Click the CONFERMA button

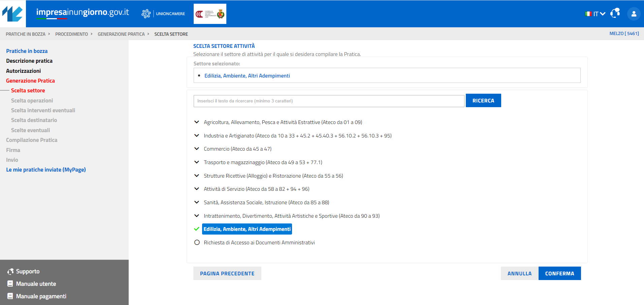559,273
